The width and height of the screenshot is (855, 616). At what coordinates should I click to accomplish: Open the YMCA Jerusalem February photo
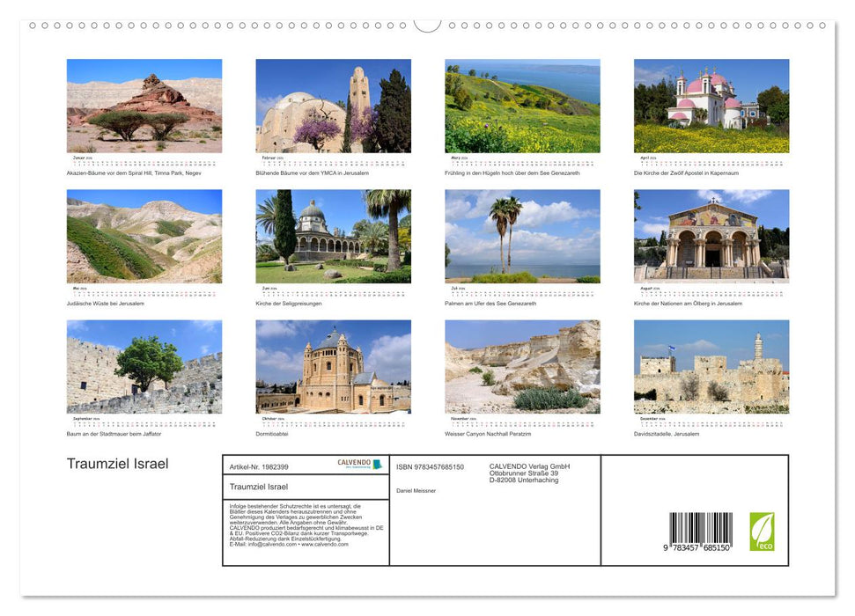(333, 104)
